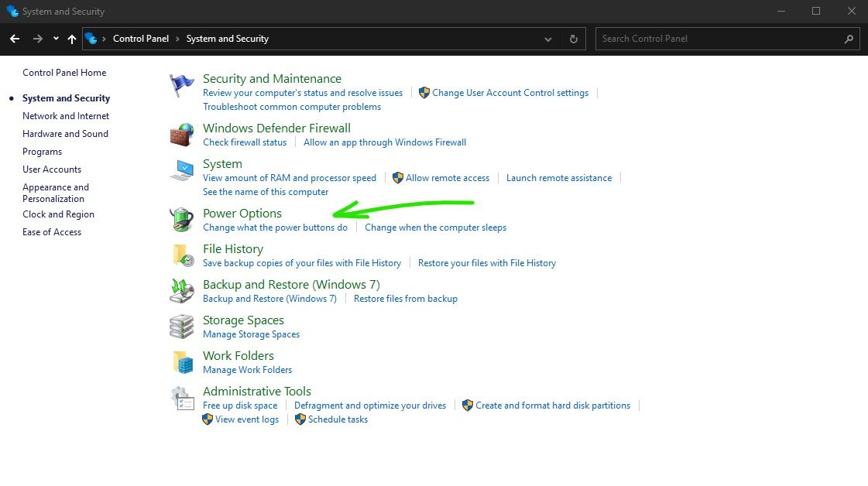Click System and Security in the breadcrumb
This screenshot has height=486, width=868.
pos(228,39)
